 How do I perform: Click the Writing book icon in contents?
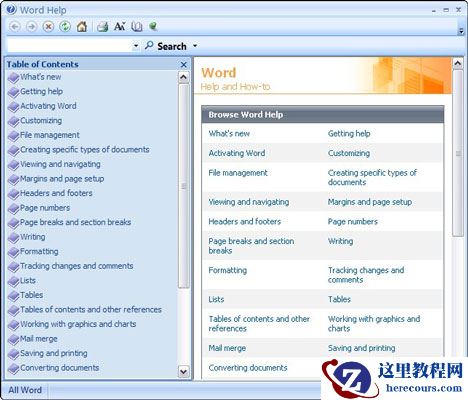tap(14, 237)
